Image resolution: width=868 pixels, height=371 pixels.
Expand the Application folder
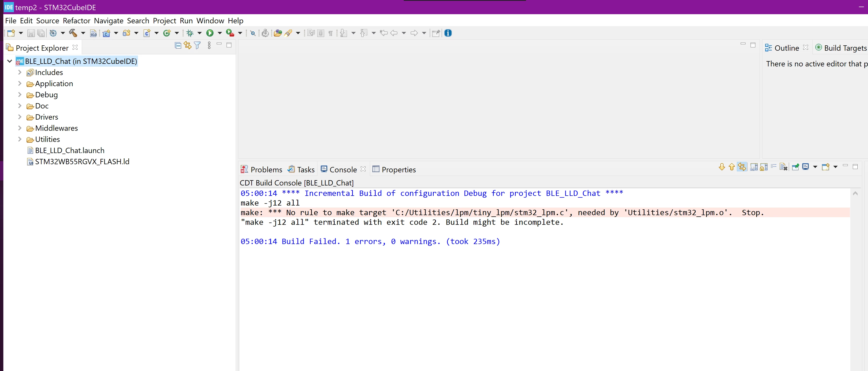pos(19,84)
